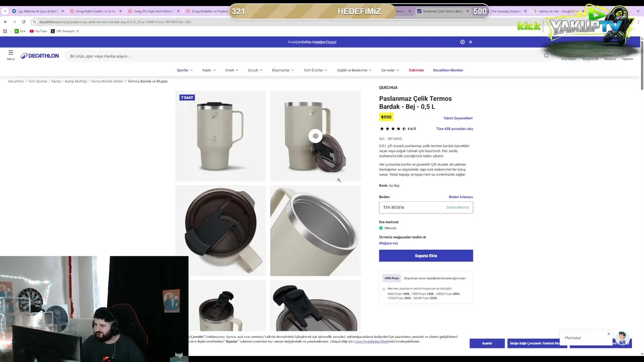Screen dimensions: 644x362
Task: Switch to the Smeg Modelleri tab
Action: click(207, 11)
